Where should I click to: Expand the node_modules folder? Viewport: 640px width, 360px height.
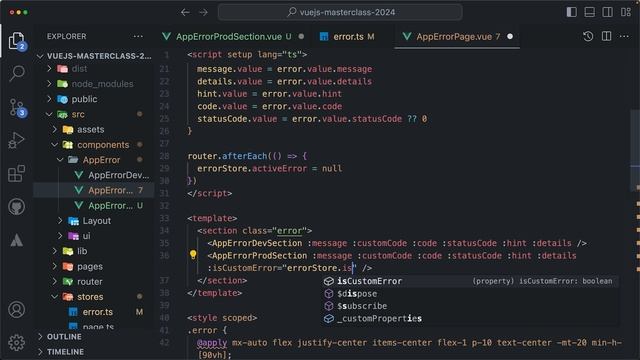coord(94,84)
